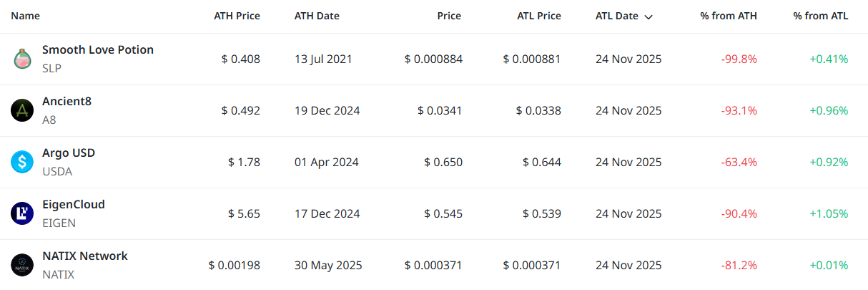The width and height of the screenshot is (868, 290).
Task: Sort table by ATL Date header
Action: coord(616,16)
